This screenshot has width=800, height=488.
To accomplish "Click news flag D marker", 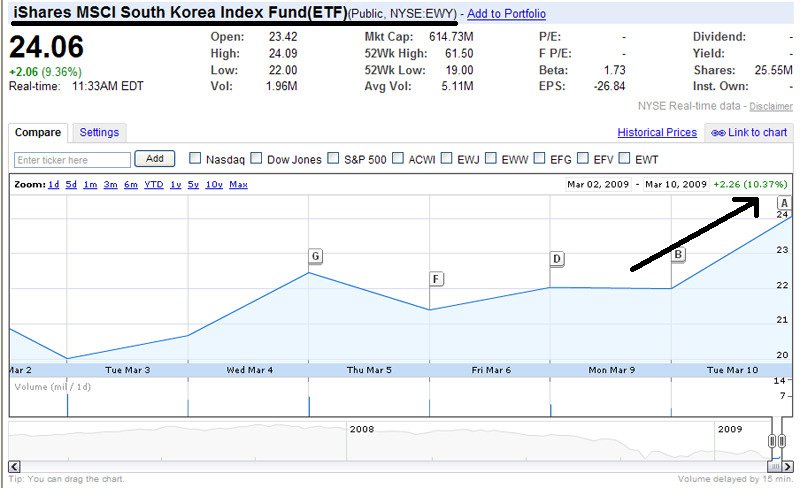I will tap(557, 259).
